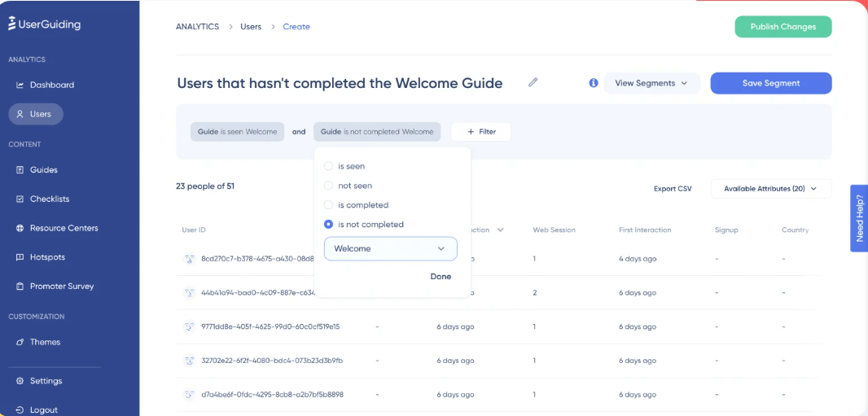The width and height of the screenshot is (868, 416).
Task: Choose the "not seen" radio option
Action: [x=329, y=186]
